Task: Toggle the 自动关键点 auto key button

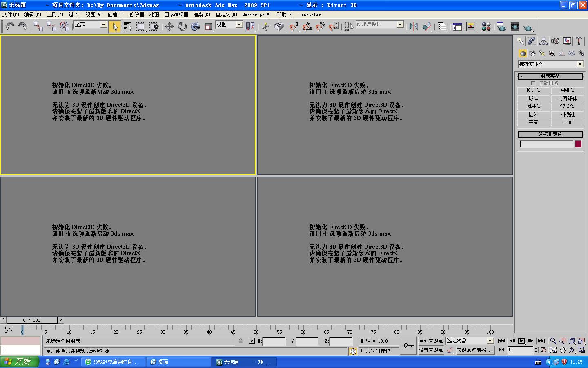Action: tap(431, 341)
